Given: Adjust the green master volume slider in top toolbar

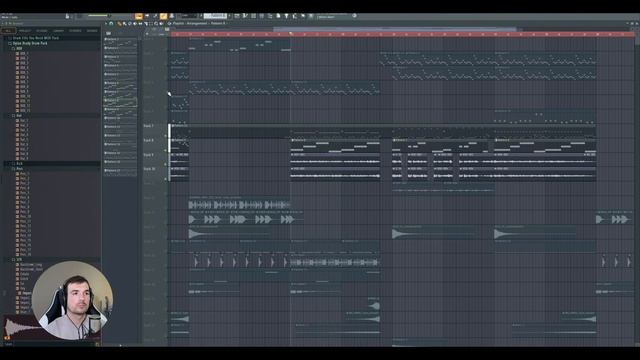Looking at the screenshot, I should 99,16.
